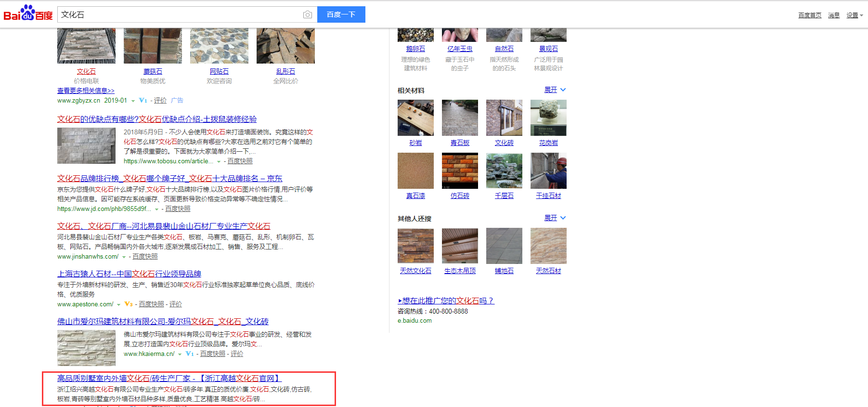Open 上海古猿人石材 search result title
Image resolution: width=868 pixels, height=407 pixels.
point(129,274)
